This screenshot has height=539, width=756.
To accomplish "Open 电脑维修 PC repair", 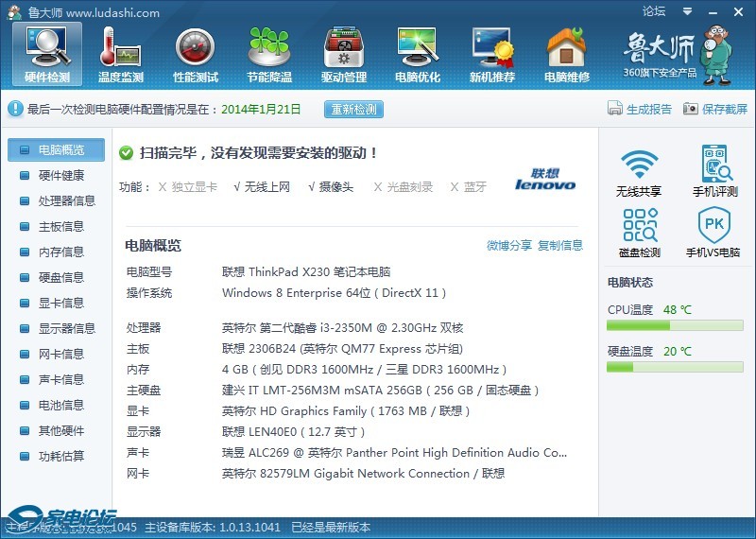I will click(x=566, y=54).
